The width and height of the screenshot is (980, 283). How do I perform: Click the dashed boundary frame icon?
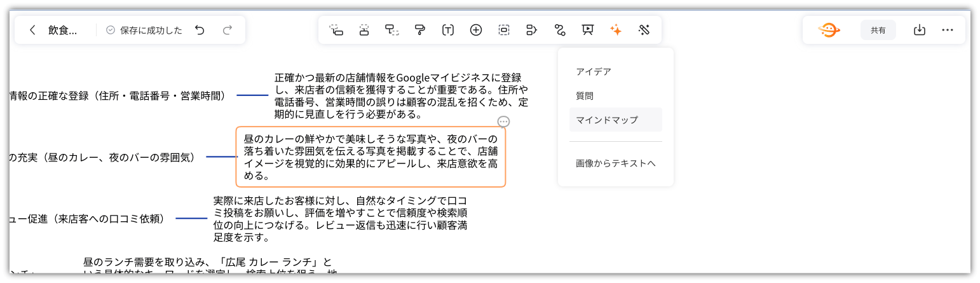(504, 30)
